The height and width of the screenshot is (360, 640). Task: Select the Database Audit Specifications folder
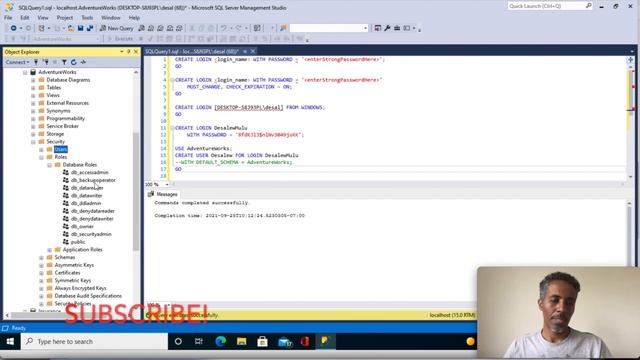[x=88, y=296]
